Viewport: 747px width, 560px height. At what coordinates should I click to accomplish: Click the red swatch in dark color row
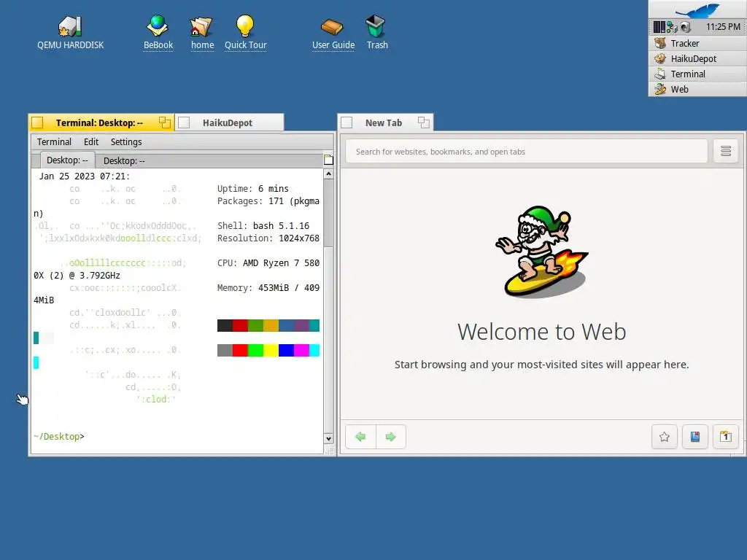[x=240, y=325]
